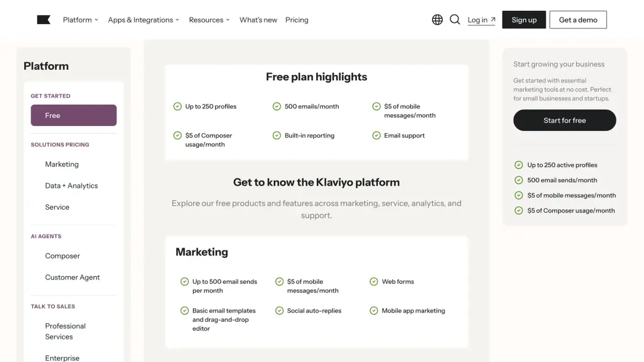Select Free in the Platform sidebar
The height and width of the screenshot is (362, 644).
pos(74,115)
